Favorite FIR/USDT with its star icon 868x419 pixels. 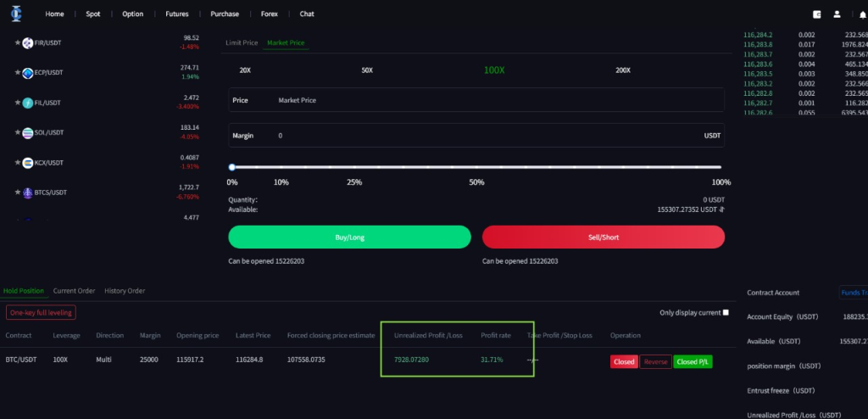18,43
